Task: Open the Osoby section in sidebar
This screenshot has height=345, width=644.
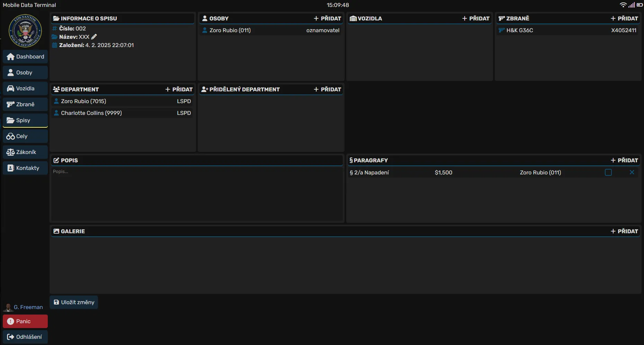Action: (x=25, y=73)
